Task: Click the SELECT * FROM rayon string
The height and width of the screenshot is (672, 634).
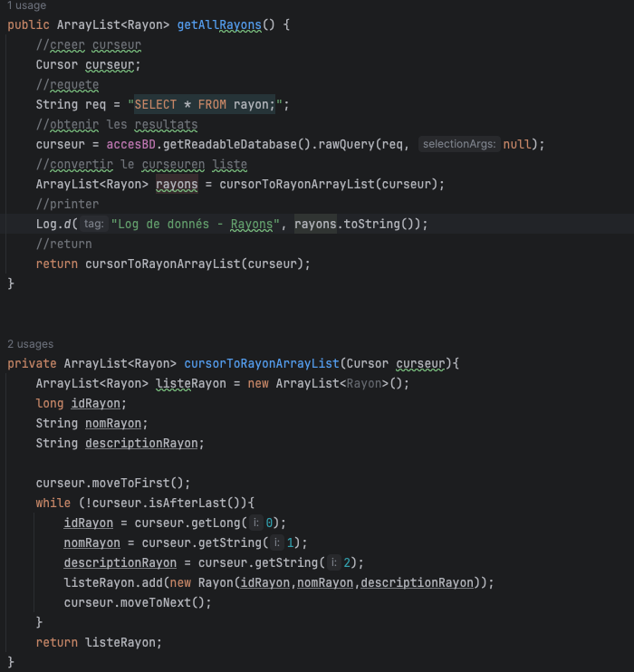Action: pos(205,104)
